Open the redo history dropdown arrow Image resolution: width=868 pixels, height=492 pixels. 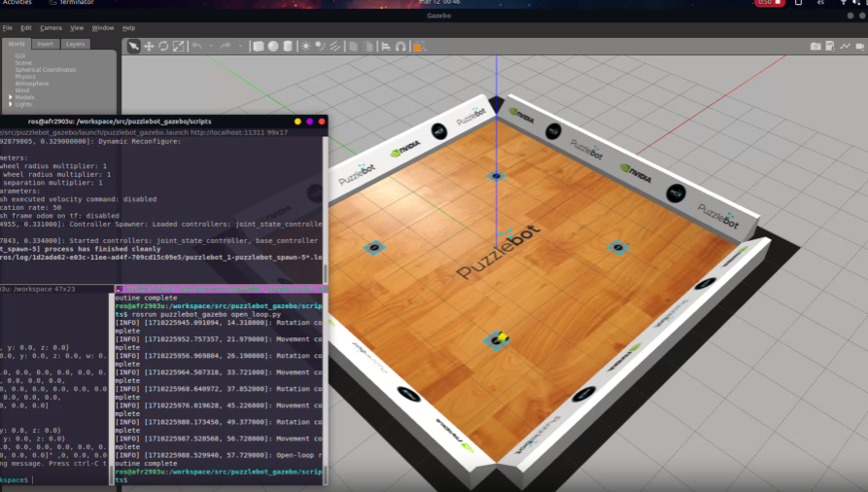(240, 46)
